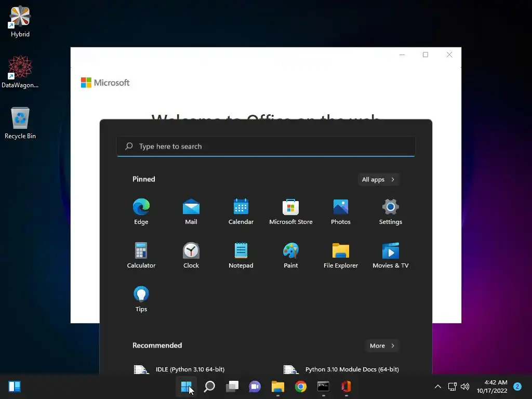This screenshot has width=532, height=399.
Task: Open the Calculator app
Action: pyautogui.click(x=141, y=256)
